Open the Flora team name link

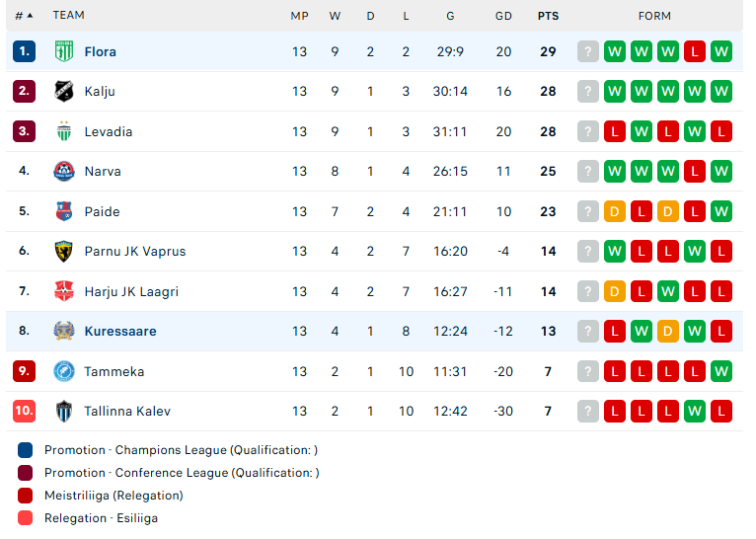click(101, 51)
